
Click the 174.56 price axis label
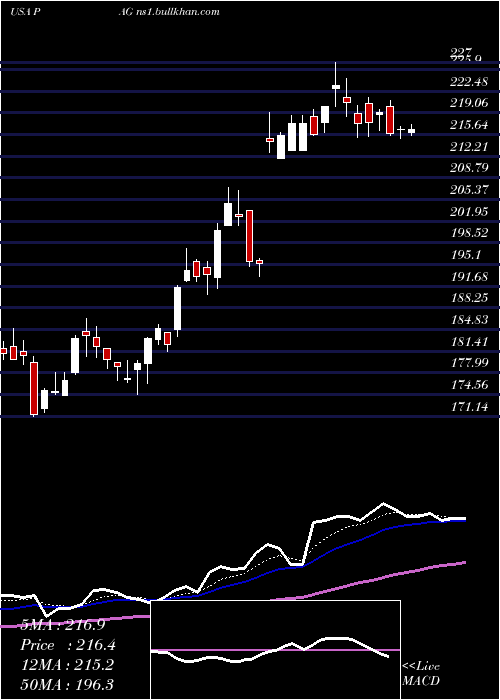[469, 385]
